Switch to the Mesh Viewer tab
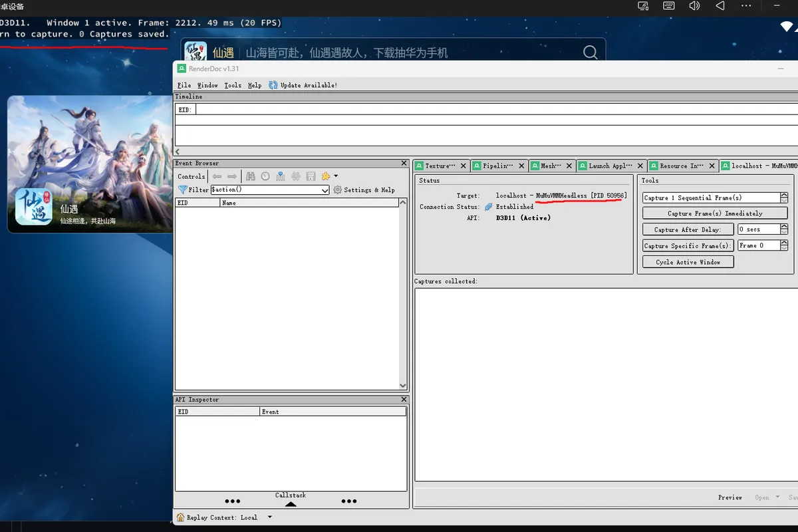The height and width of the screenshot is (532, 798). [551, 166]
